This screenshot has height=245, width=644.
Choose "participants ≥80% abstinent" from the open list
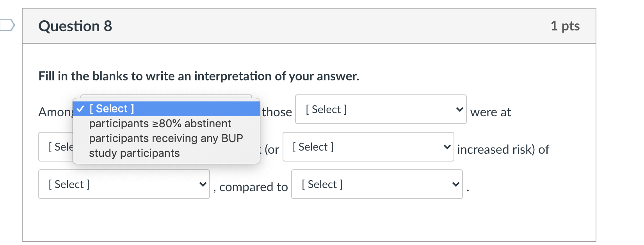pos(160,124)
